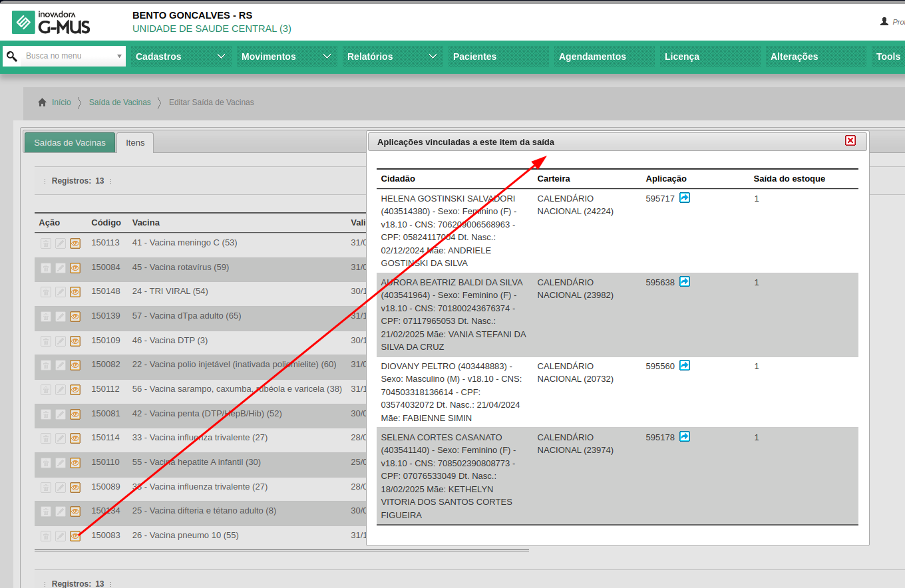Click the Cidadão column header in dialog

click(398, 179)
